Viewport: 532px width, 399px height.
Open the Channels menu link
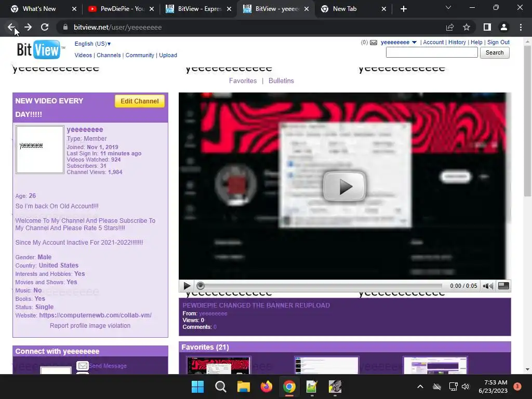pyautogui.click(x=109, y=55)
